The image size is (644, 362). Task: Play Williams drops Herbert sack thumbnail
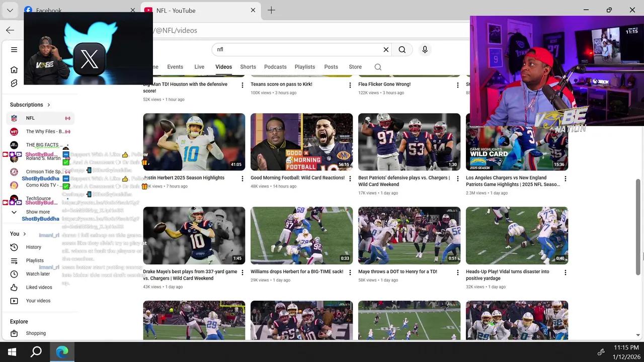click(x=302, y=236)
